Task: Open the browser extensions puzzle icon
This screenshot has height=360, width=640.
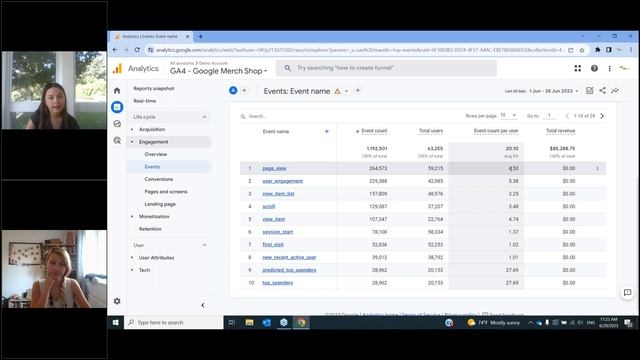Action: tap(598, 50)
